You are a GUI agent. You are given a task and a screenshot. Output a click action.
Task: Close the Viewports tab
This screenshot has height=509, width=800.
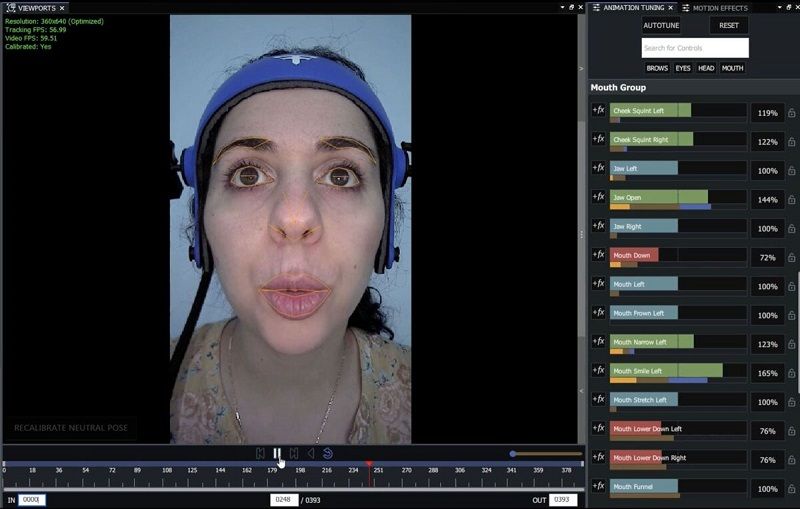[x=62, y=8]
